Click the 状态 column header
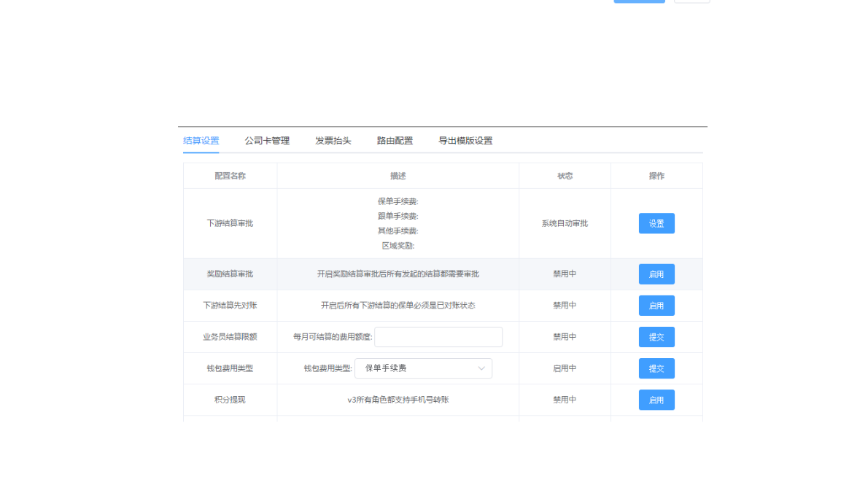The image size is (868, 504). 565,176
